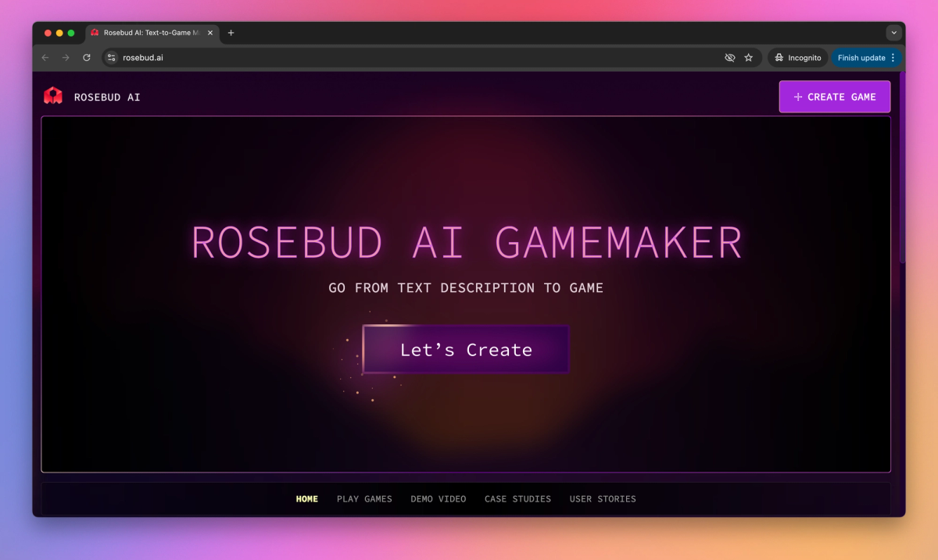Click the forward navigation arrow

[66, 58]
